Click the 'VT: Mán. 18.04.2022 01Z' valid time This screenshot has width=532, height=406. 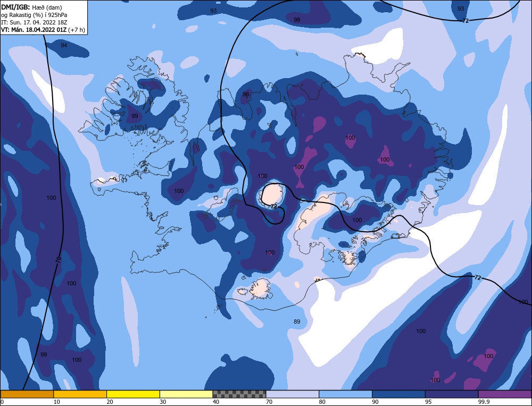click(x=34, y=30)
